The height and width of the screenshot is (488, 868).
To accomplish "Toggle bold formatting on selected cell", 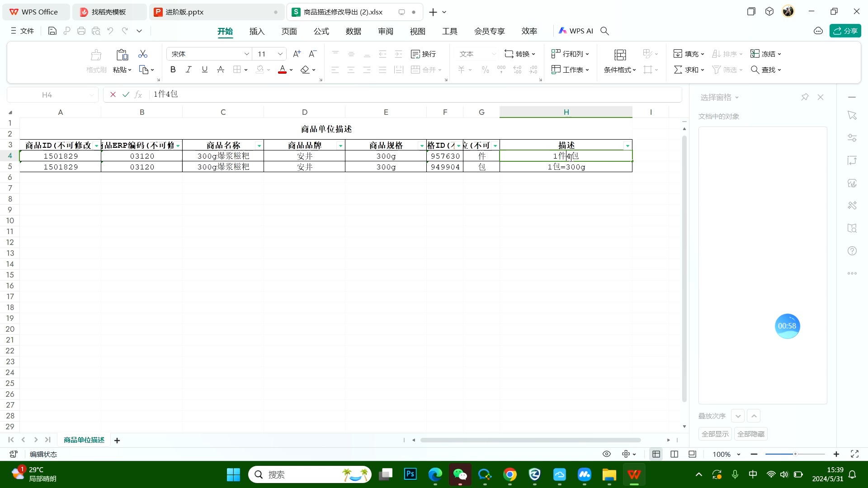I will point(173,69).
